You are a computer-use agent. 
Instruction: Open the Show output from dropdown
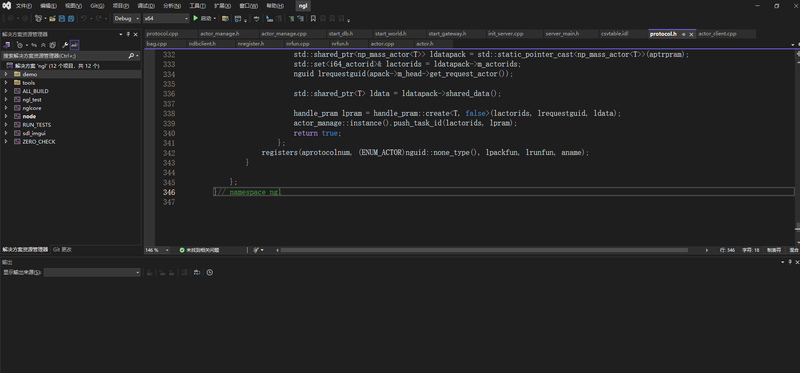coord(92,272)
